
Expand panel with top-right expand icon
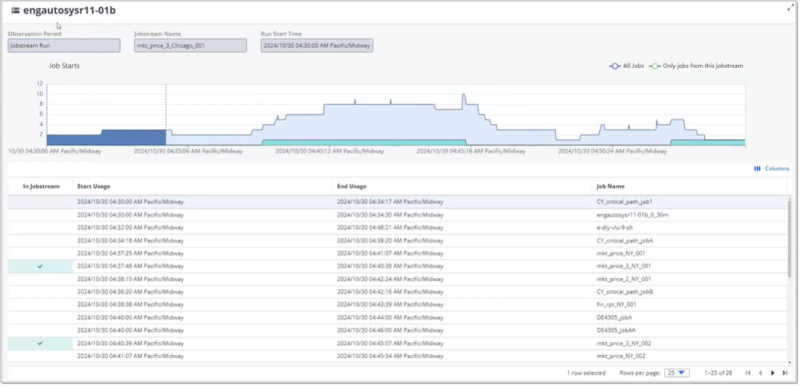point(790,8)
